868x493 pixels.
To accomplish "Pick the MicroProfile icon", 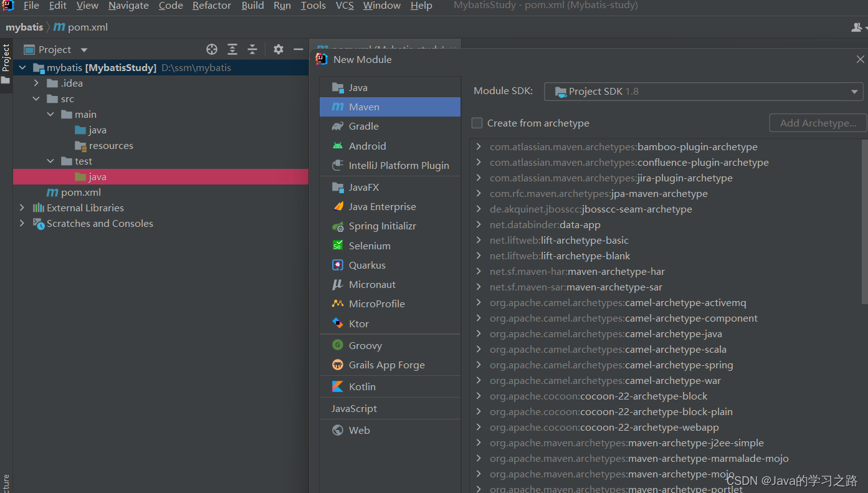I will tap(338, 304).
